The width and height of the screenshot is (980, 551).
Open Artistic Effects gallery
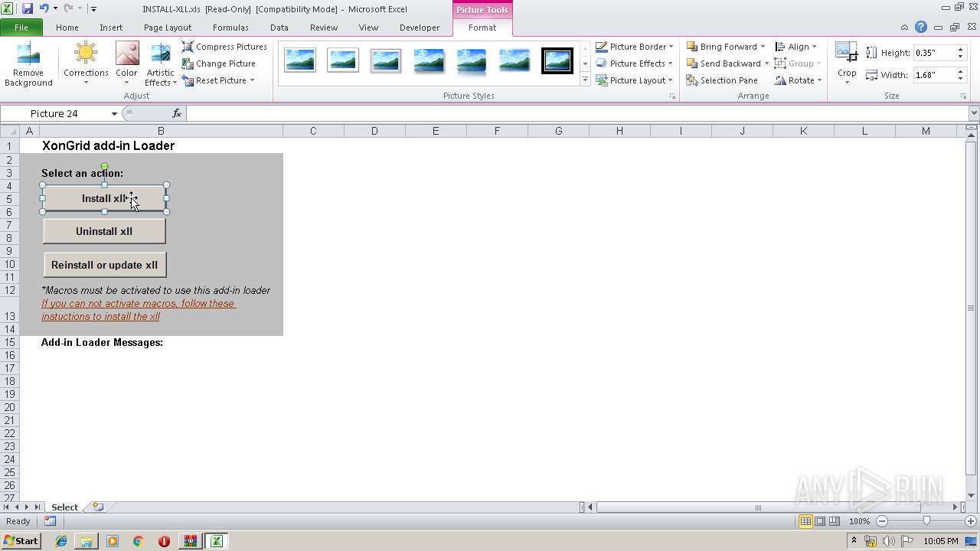(x=161, y=65)
